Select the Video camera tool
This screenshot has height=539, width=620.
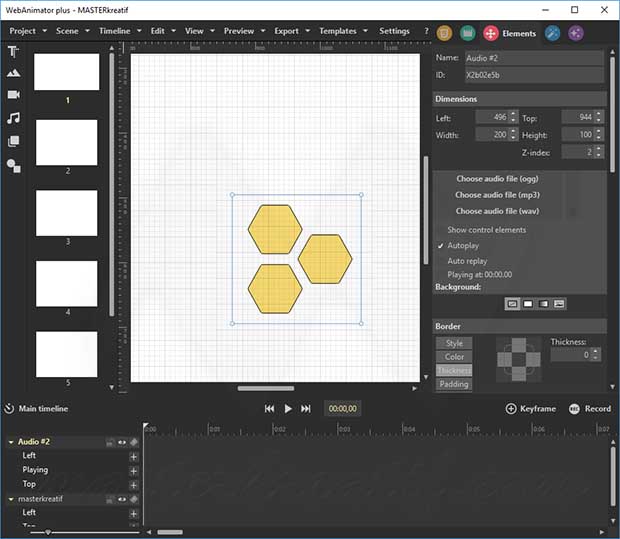tap(13, 95)
